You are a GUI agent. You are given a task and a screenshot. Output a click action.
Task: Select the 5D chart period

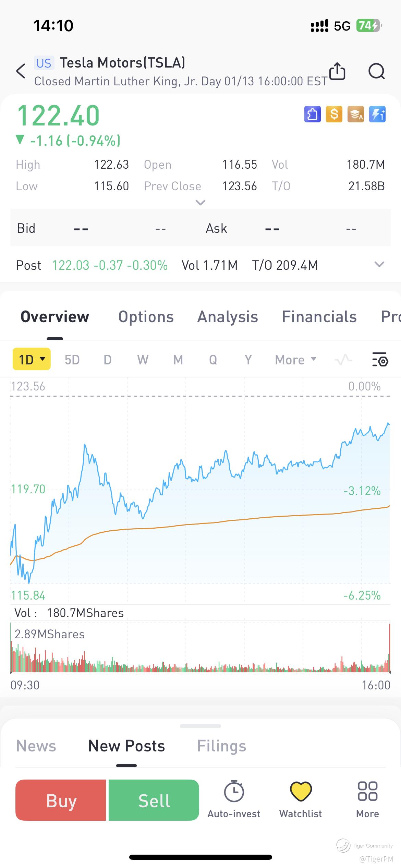pyautogui.click(x=72, y=360)
